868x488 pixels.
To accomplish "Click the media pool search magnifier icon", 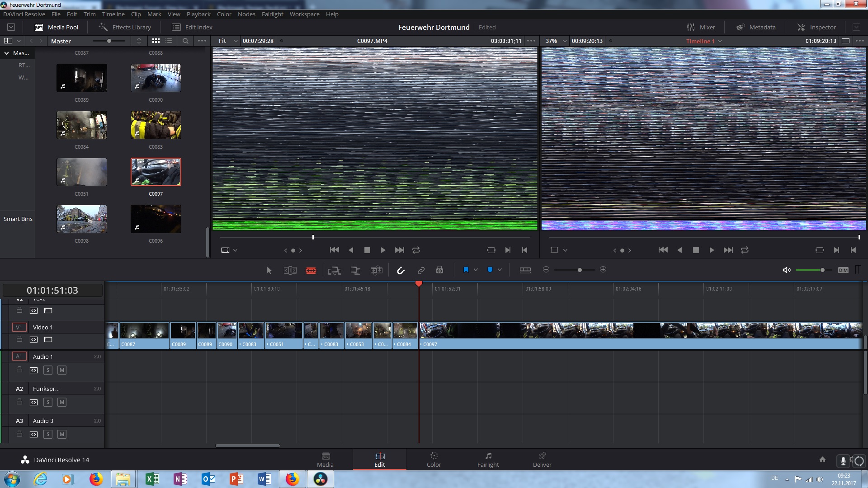I will click(x=185, y=41).
